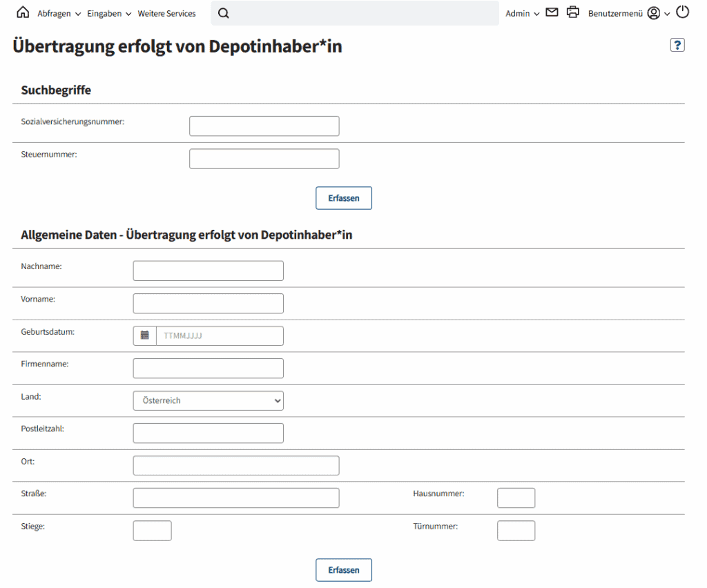Open Weitere Services menu item

(x=166, y=14)
